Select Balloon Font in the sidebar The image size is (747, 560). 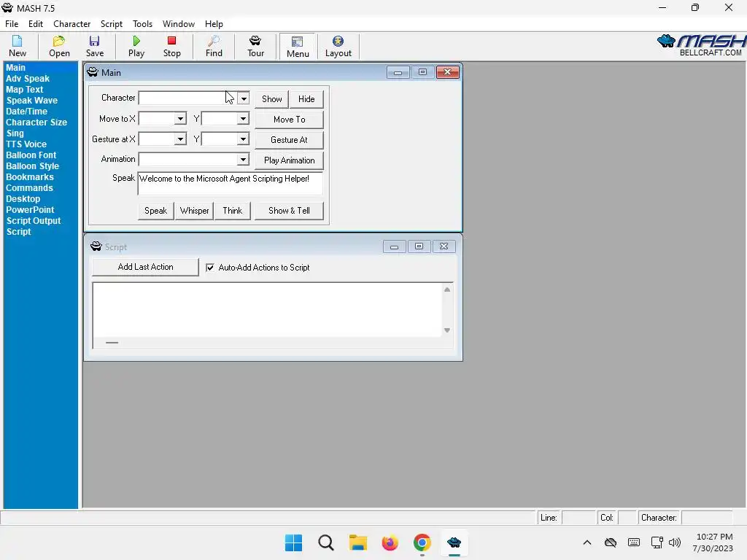click(31, 155)
